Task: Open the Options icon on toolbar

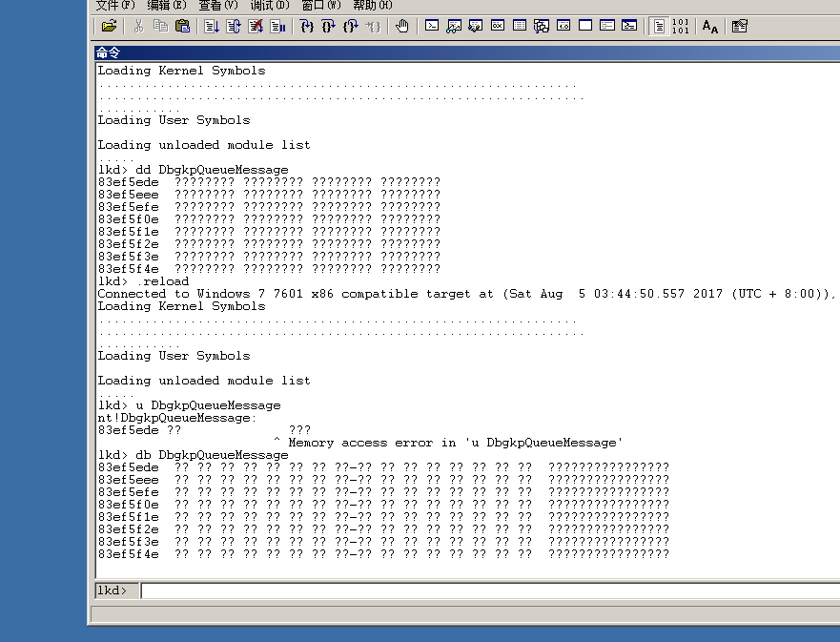Action: pos(740,26)
